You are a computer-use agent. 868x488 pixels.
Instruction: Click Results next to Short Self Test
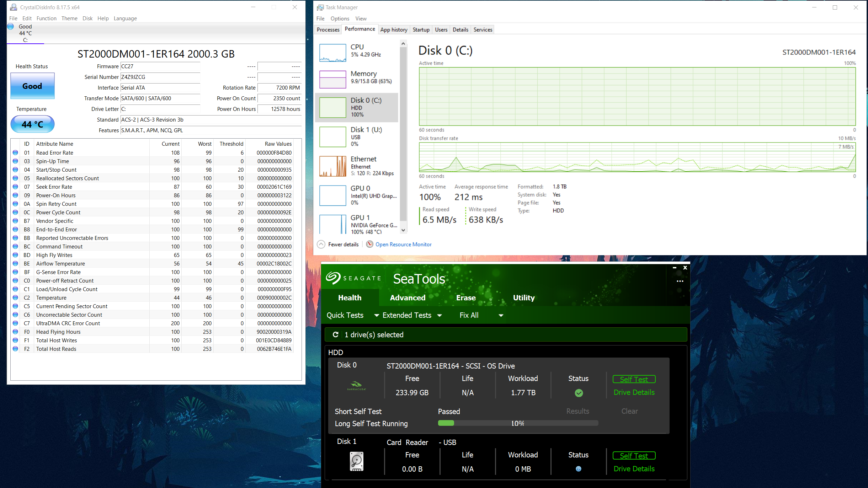click(577, 411)
